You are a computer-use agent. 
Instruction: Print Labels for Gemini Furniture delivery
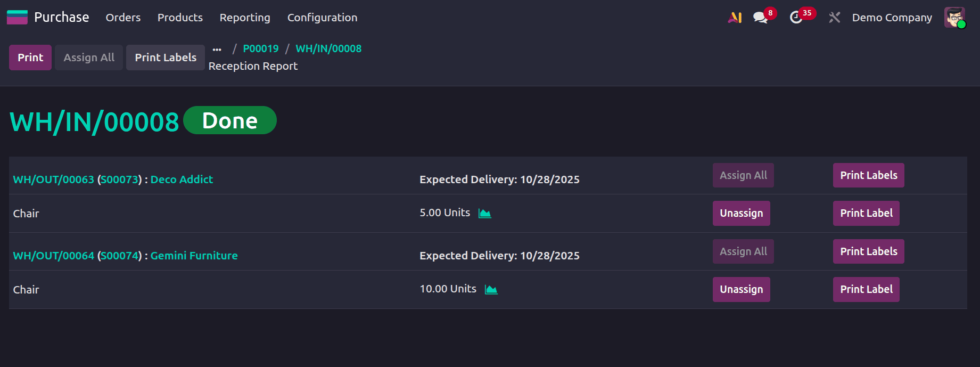coord(868,251)
